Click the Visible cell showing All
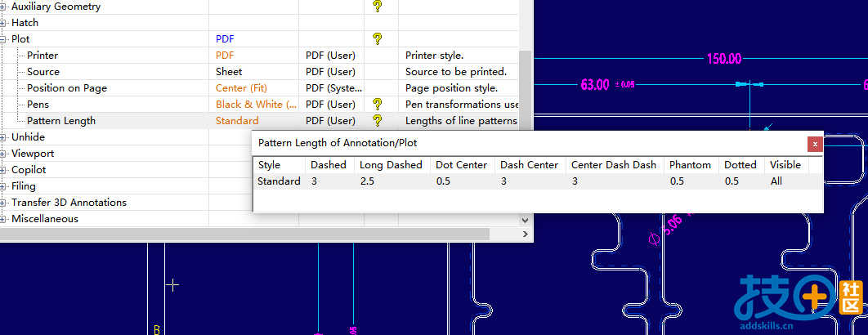 tap(776, 181)
